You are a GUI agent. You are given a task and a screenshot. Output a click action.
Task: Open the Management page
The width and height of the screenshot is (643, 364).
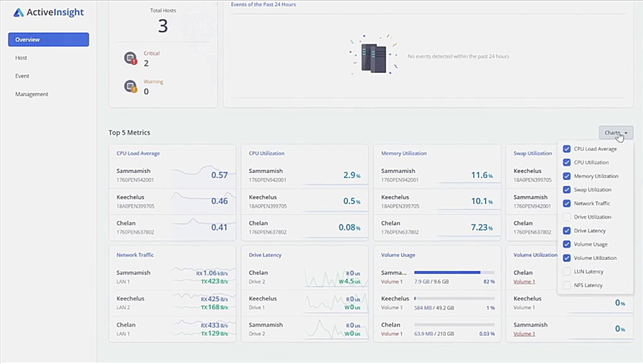tap(32, 94)
